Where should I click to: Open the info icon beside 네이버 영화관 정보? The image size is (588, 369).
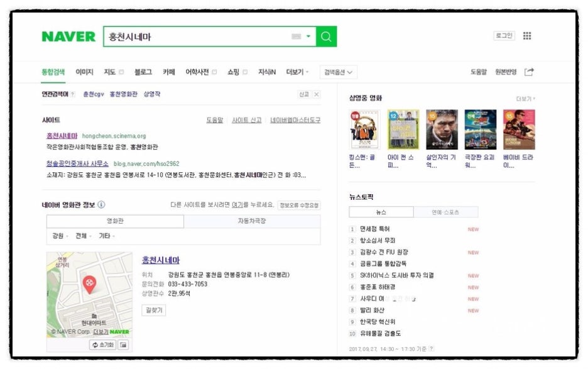pos(101,204)
